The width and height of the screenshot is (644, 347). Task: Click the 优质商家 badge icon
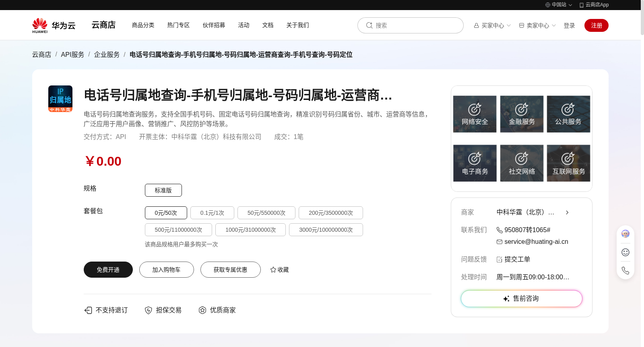[x=202, y=310]
